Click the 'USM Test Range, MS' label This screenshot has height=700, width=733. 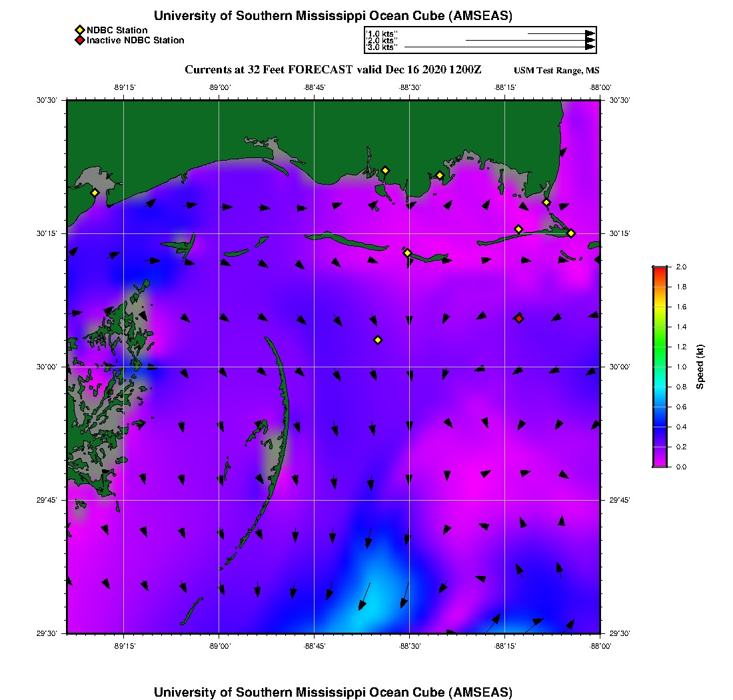[556, 71]
